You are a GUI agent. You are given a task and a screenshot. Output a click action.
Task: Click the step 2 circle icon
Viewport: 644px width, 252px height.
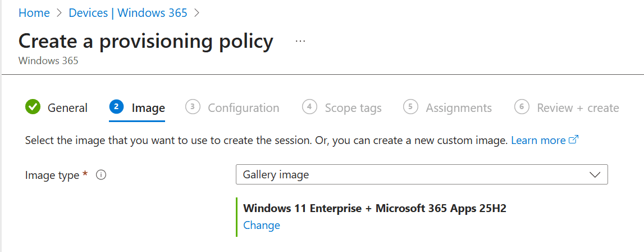[x=116, y=107]
